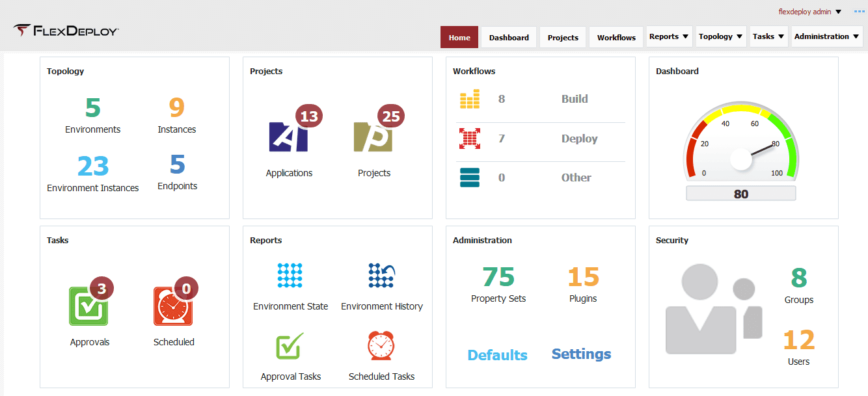Open the 5 Environments count
The image size is (868, 396).
click(x=93, y=107)
